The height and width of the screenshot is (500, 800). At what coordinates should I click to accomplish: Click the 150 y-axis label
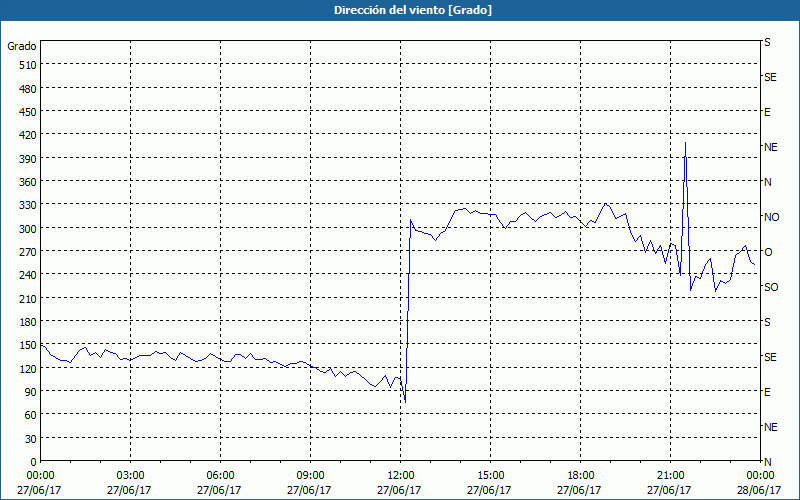click(28, 345)
